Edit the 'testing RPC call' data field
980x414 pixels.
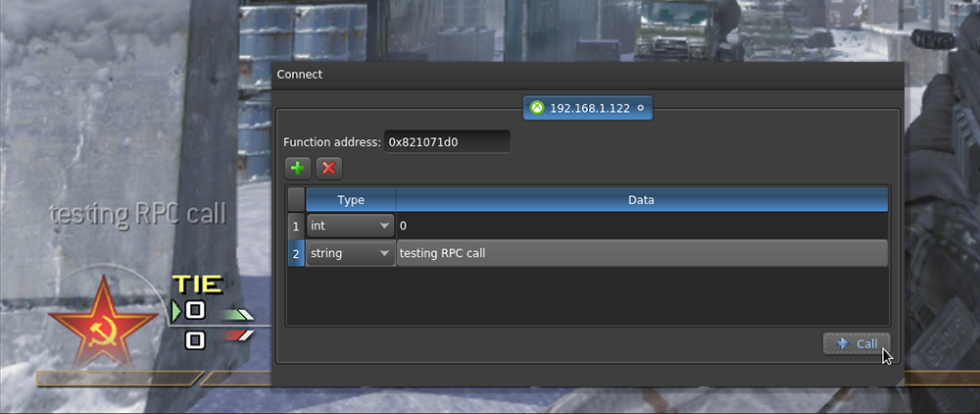[x=642, y=253]
